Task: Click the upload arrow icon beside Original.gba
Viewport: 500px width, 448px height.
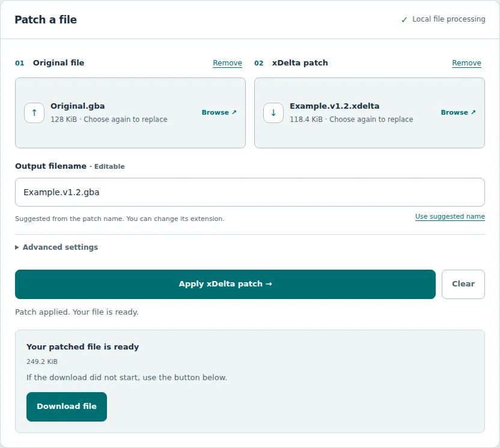Action: click(34, 113)
